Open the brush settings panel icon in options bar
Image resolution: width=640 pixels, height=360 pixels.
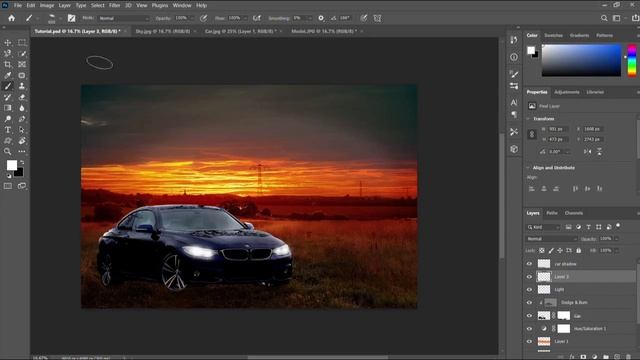(71, 18)
